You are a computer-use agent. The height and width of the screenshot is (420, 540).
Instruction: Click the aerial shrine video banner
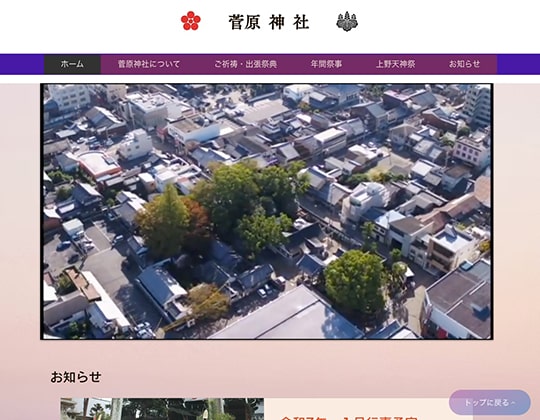pos(267,211)
